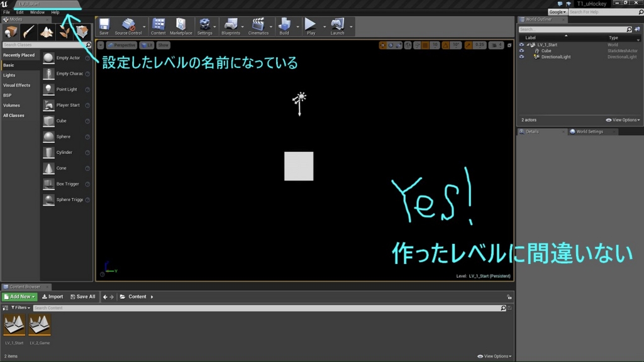
Task: Open World Outliner View Options
Action: point(623,120)
